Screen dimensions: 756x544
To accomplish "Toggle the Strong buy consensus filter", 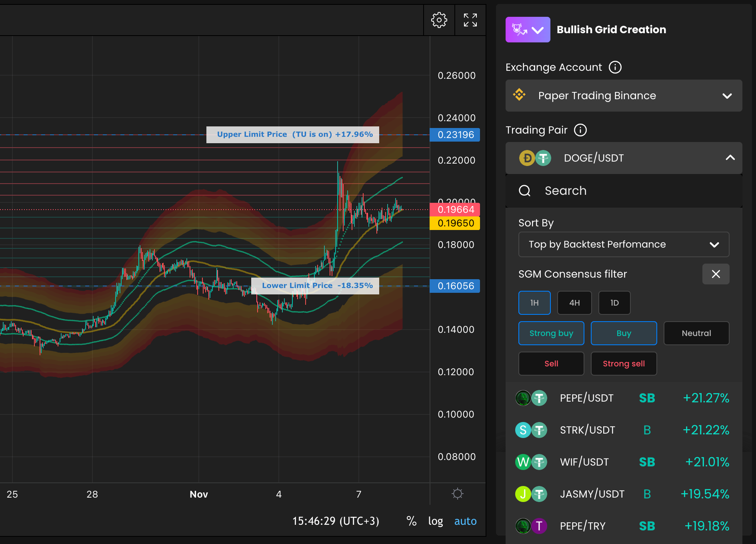I will [x=551, y=333].
